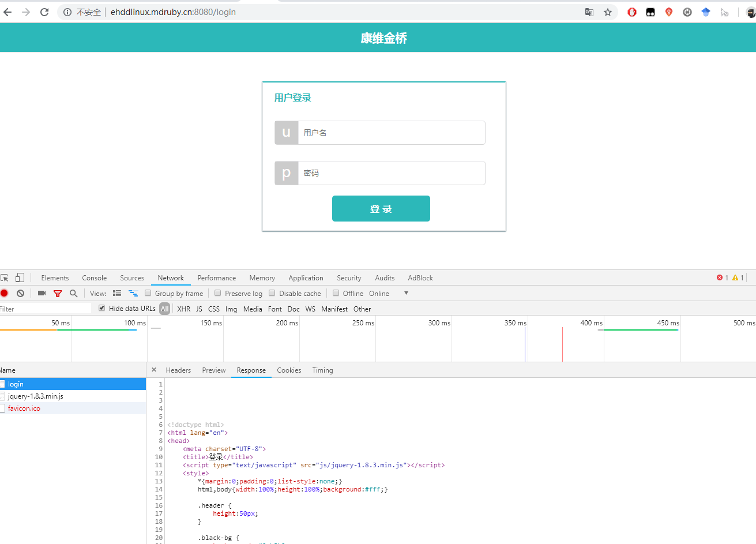Image resolution: width=756 pixels, height=544 pixels.
Task: Click the 用户名 username field
Action: [x=392, y=133]
